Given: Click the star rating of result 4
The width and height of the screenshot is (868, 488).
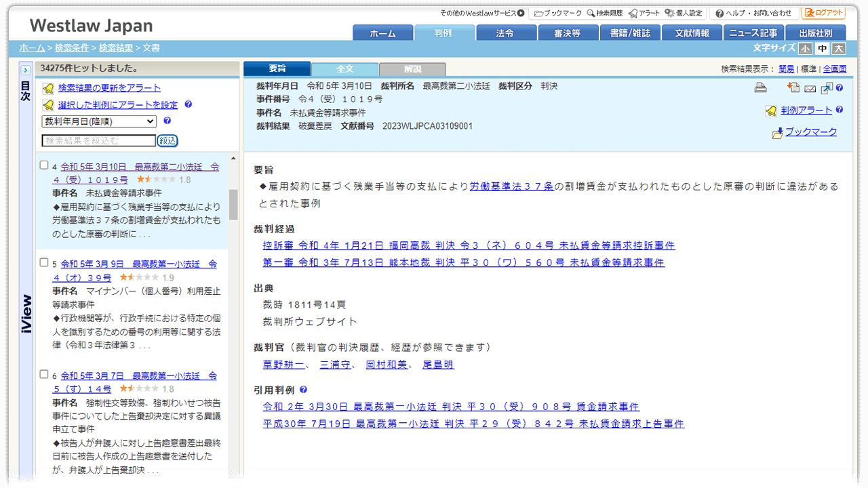Looking at the screenshot, I should click(155, 180).
